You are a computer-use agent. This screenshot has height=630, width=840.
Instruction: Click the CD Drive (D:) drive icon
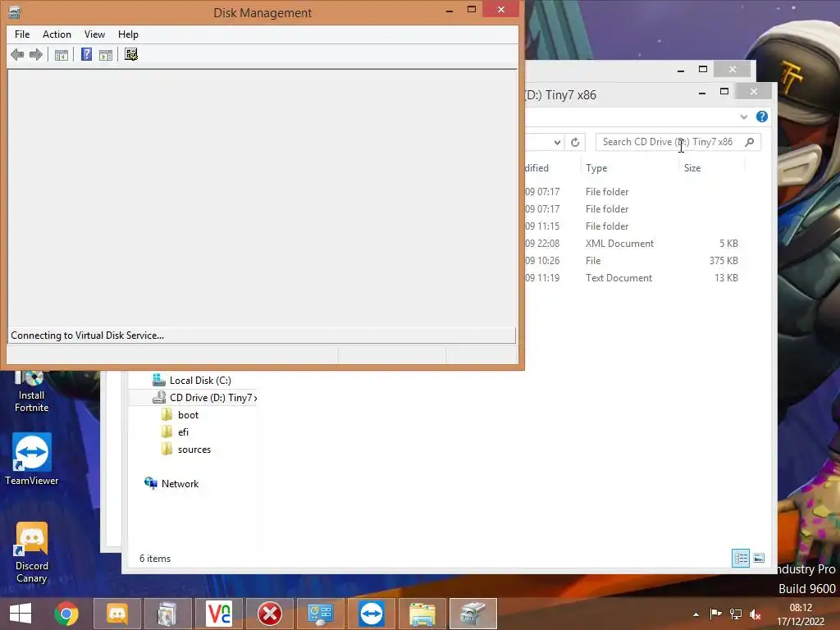(x=158, y=398)
